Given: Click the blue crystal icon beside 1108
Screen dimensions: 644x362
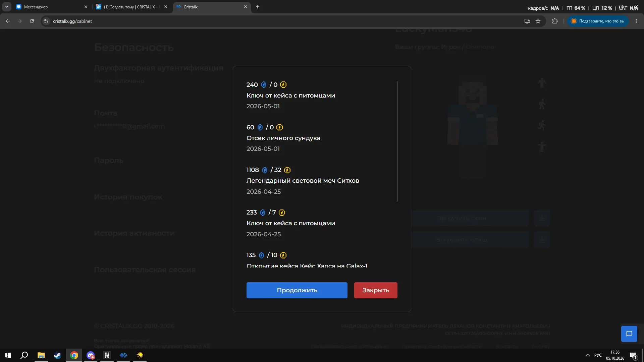Looking at the screenshot, I should 265,170.
